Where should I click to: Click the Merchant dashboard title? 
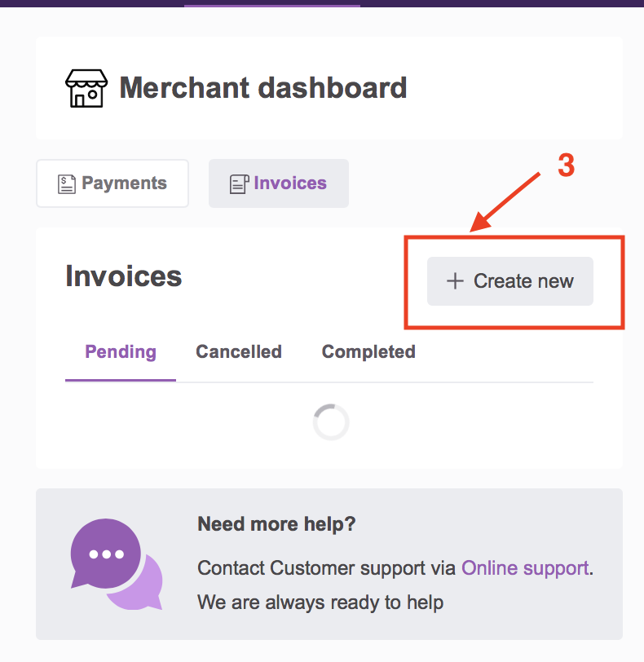click(x=263, y=88)
